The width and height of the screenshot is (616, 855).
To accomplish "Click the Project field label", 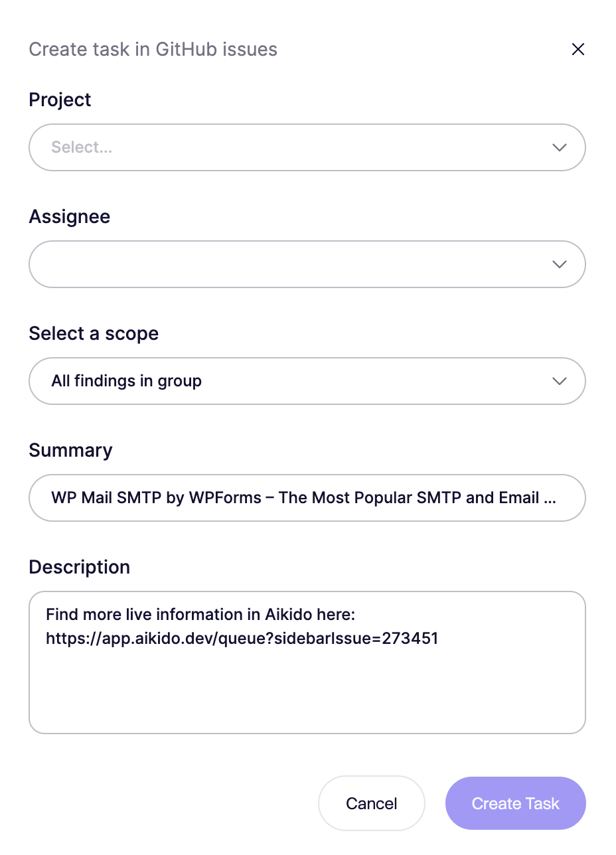I will pyautogui.click(x=60, y=100).
